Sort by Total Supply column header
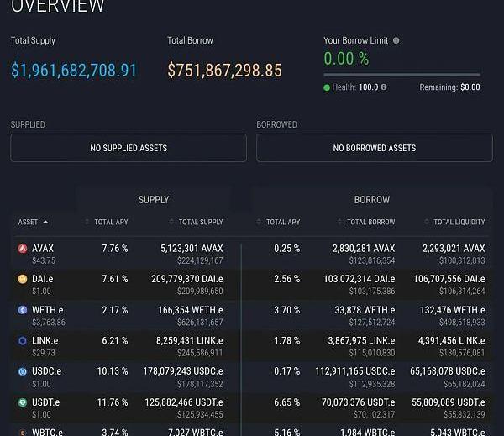504x436 pixels. point(200,222)
